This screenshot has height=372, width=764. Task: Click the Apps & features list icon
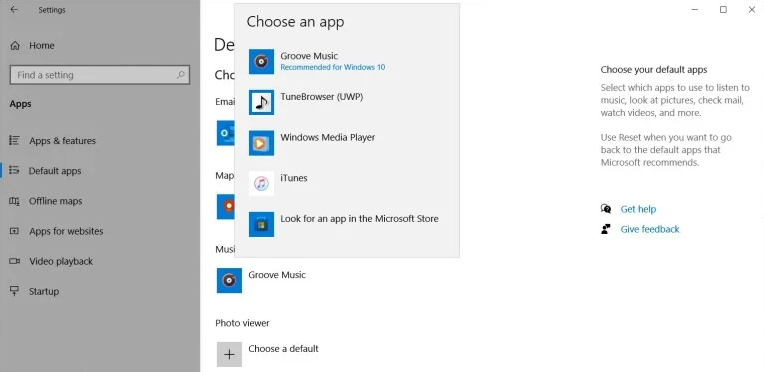pos(15,140)
